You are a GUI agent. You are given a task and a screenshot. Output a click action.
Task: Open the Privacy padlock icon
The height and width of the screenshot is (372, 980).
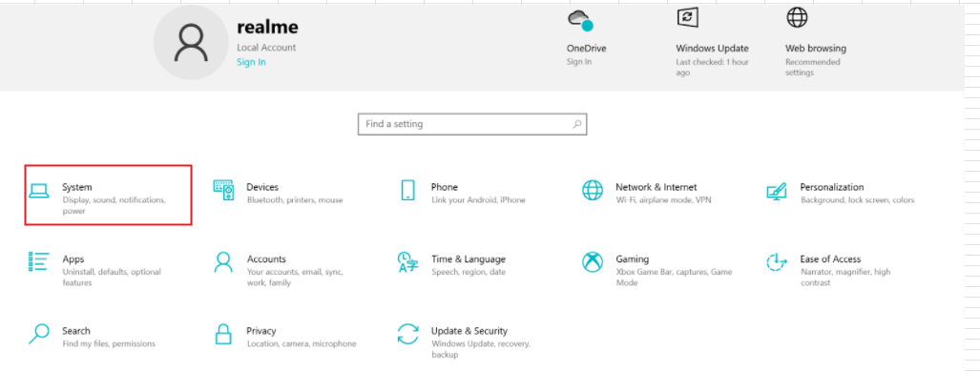tap(223, 334)
